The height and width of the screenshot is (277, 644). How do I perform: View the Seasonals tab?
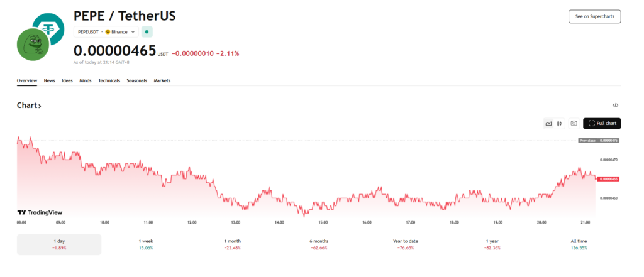pyautogui.click(x=136, y=80)
